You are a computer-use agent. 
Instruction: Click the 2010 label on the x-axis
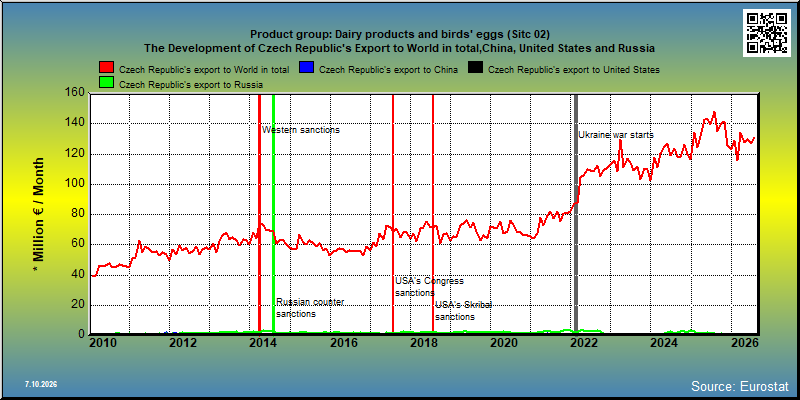pyautogui.click(x=102, y=343)
